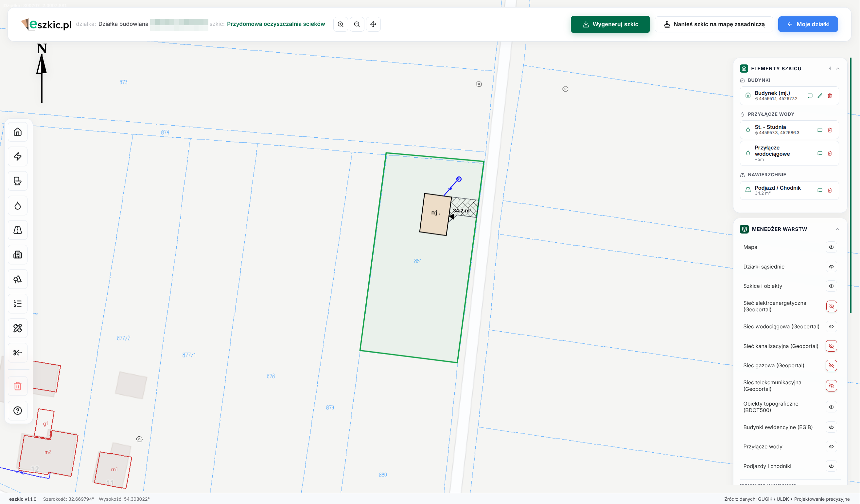
Task: Delete the Budynek (mj.) element
Action: coord(830,96)
